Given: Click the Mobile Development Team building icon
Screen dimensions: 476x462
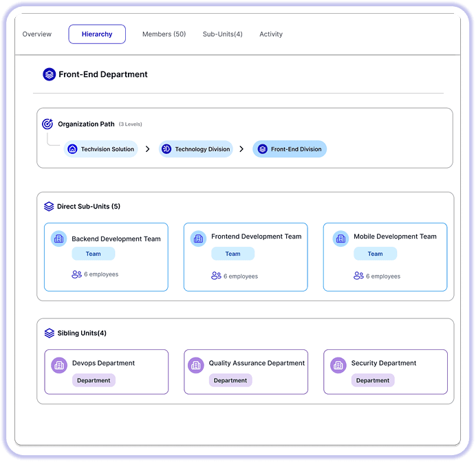Looking at the screenshot, I should (341, 239).
